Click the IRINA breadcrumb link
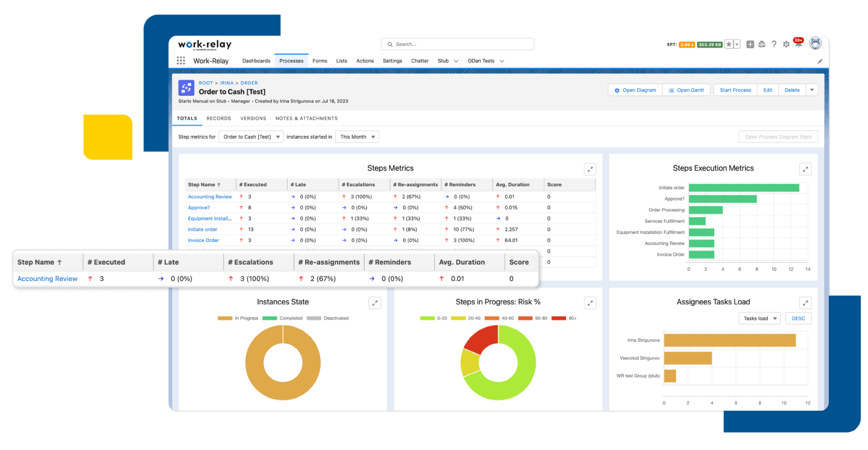The width and height of the screenshot is (868, 450). click(x=227, y=83)
